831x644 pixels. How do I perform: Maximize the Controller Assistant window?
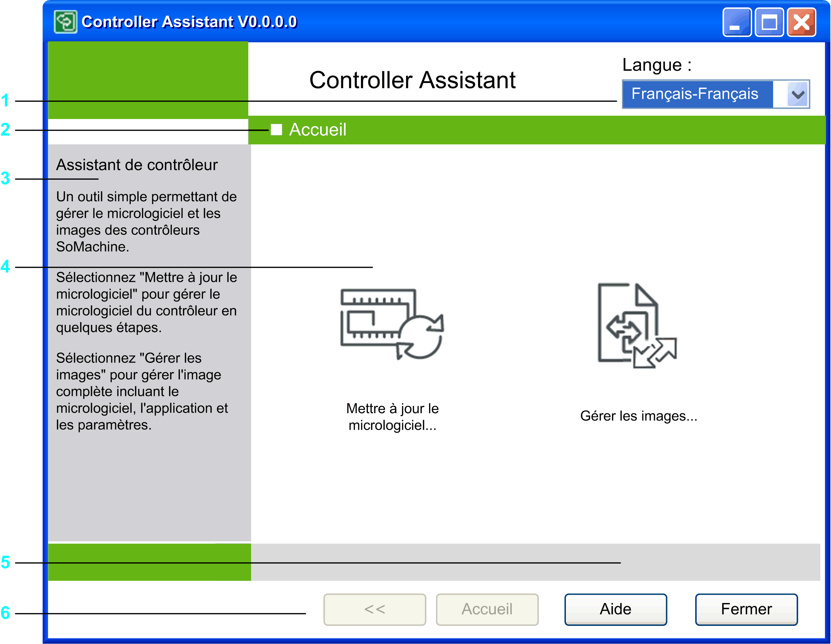pos(769,22)
